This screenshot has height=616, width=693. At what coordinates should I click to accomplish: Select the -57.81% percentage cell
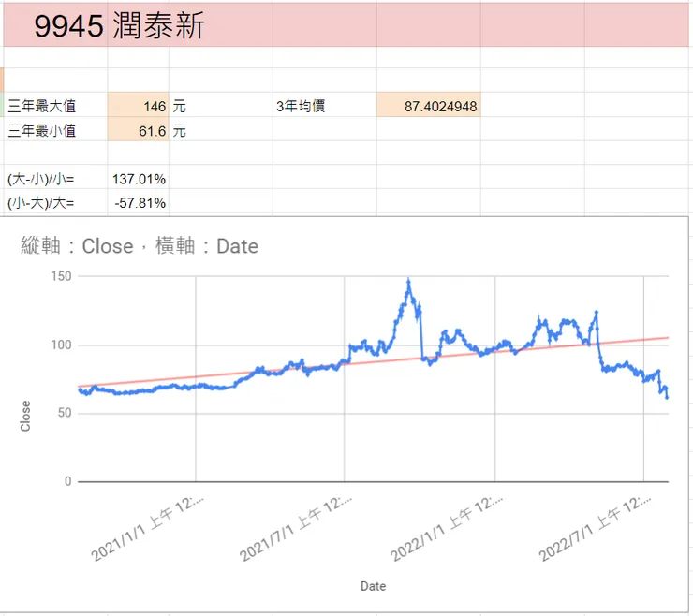point(138,202)
